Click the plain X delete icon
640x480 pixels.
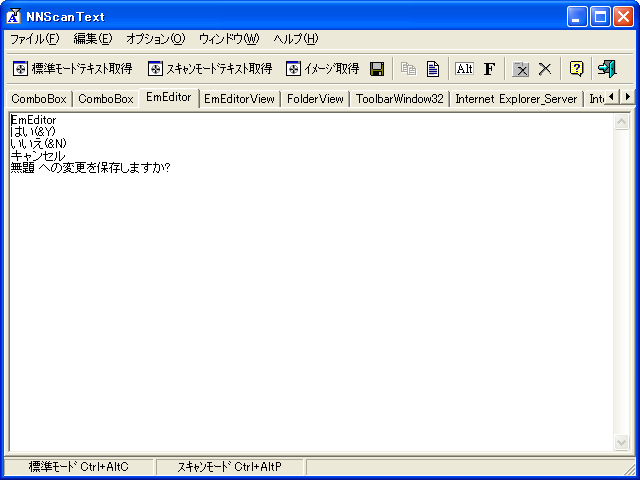pos(545,69)
